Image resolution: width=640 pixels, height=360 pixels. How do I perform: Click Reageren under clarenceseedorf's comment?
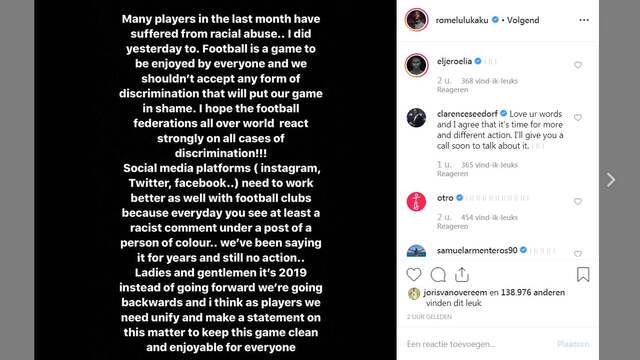pos(452,173)
